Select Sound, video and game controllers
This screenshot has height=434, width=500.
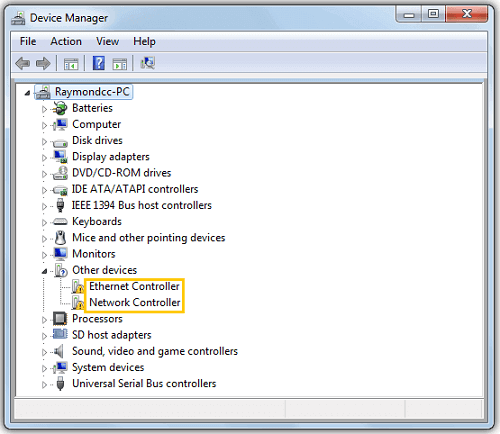[155, 351]
